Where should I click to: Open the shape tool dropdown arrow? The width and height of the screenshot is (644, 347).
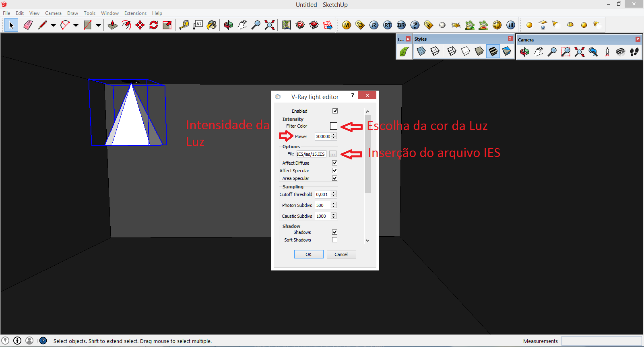coord(98,25)
